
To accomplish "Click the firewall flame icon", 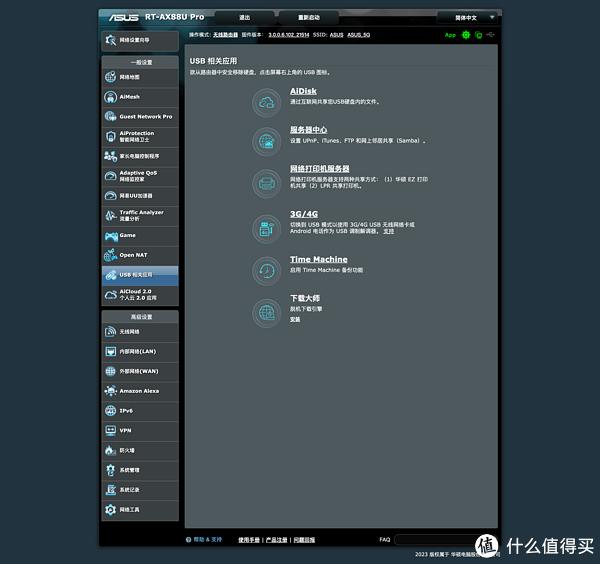I will click(110, 450).
